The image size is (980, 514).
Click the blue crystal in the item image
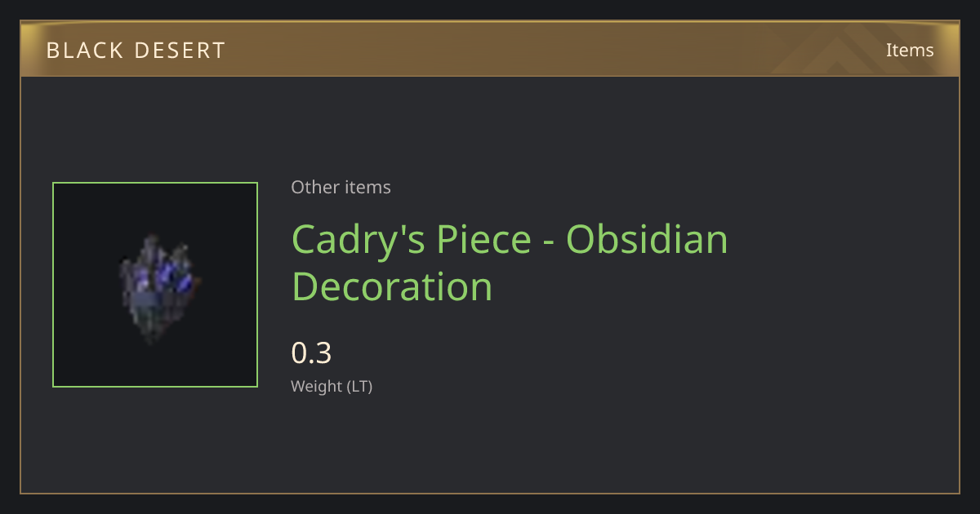(x=174, y=278)
